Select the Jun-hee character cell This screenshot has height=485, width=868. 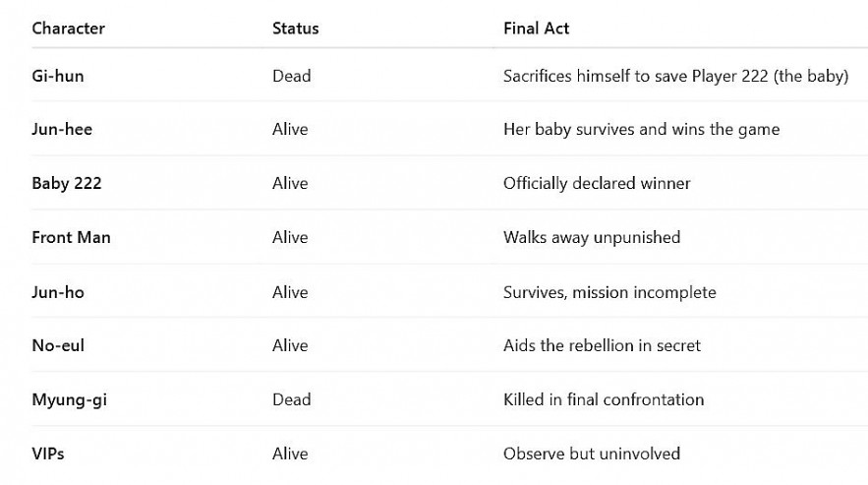click(x=62, y=130)
